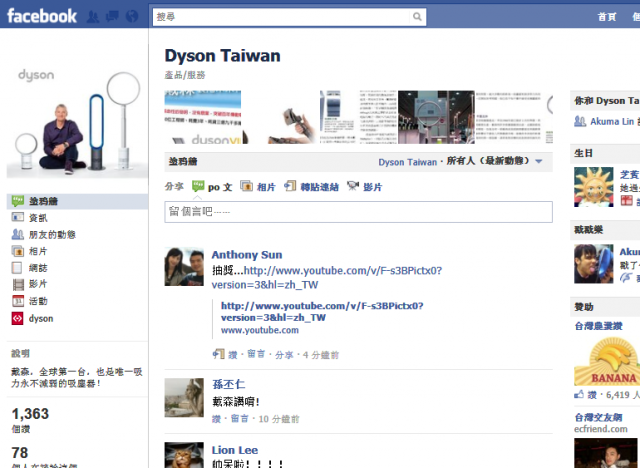This screenshot has width=640, height=468.
Task: Click the share link pin icon
Action: click(290, 186)
